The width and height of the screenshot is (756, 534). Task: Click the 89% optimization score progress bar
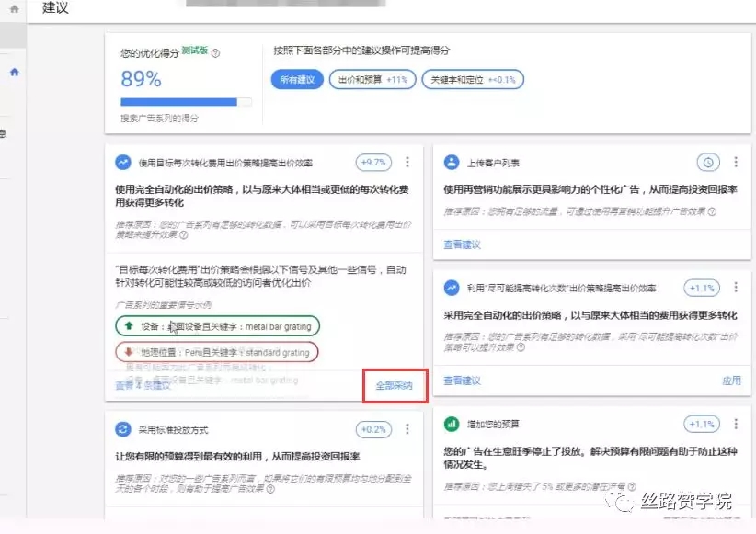(x=186, y=102)
